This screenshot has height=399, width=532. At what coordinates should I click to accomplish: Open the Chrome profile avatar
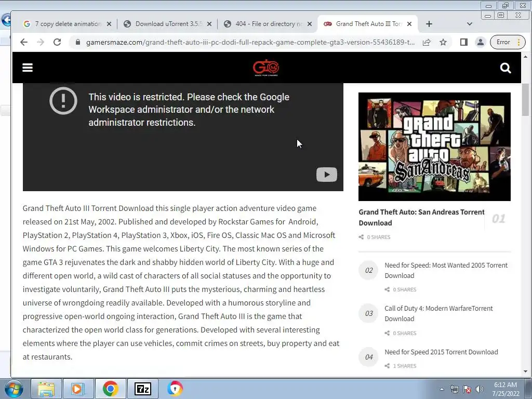tap(481, 42)
